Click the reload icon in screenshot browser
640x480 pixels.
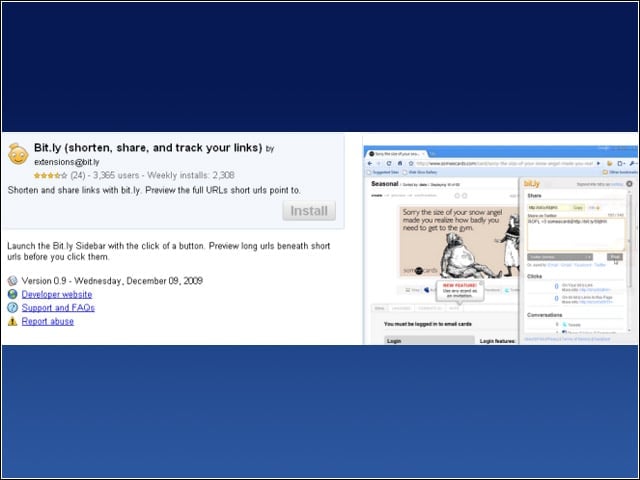tap(389, 163)
